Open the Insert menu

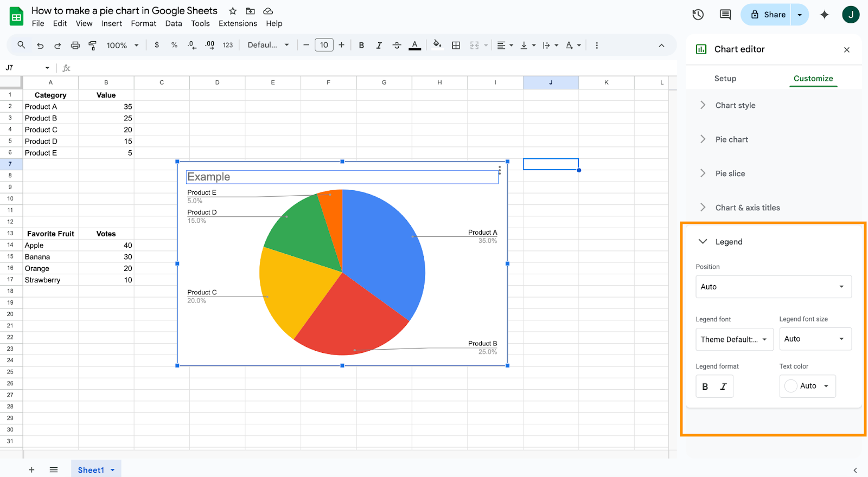[x=111, y=23]
